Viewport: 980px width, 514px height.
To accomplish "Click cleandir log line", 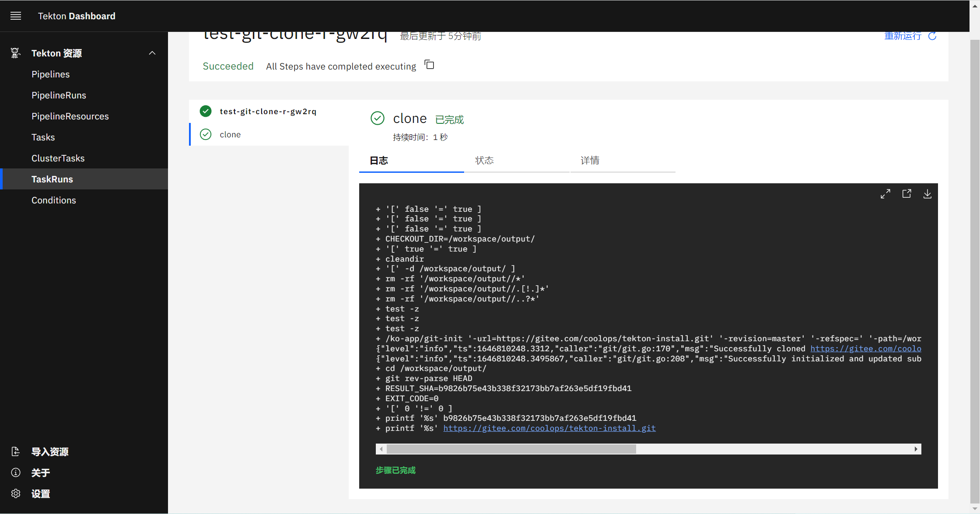I will (x=400, y=259).
